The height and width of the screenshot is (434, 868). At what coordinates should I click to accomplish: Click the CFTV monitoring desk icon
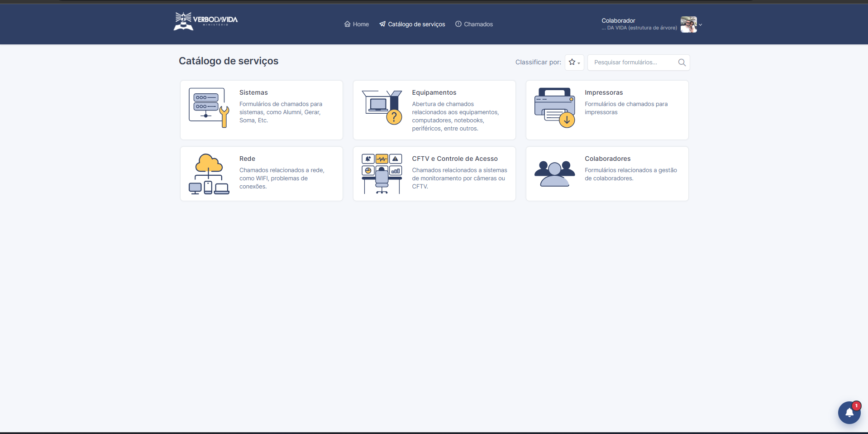(382, 174)
